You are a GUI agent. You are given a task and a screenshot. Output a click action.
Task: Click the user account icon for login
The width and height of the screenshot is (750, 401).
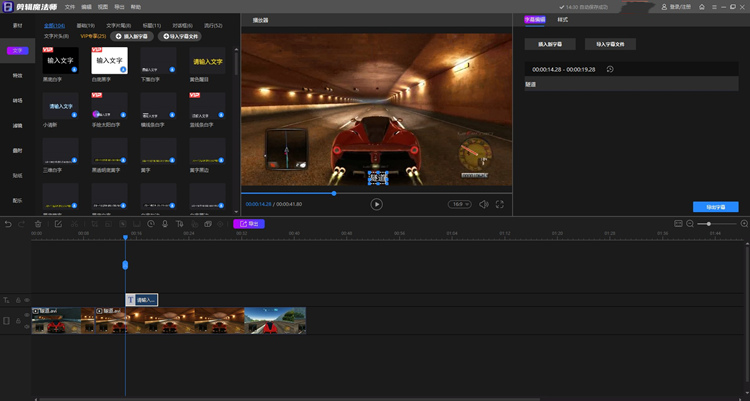(x=664, y=7)
